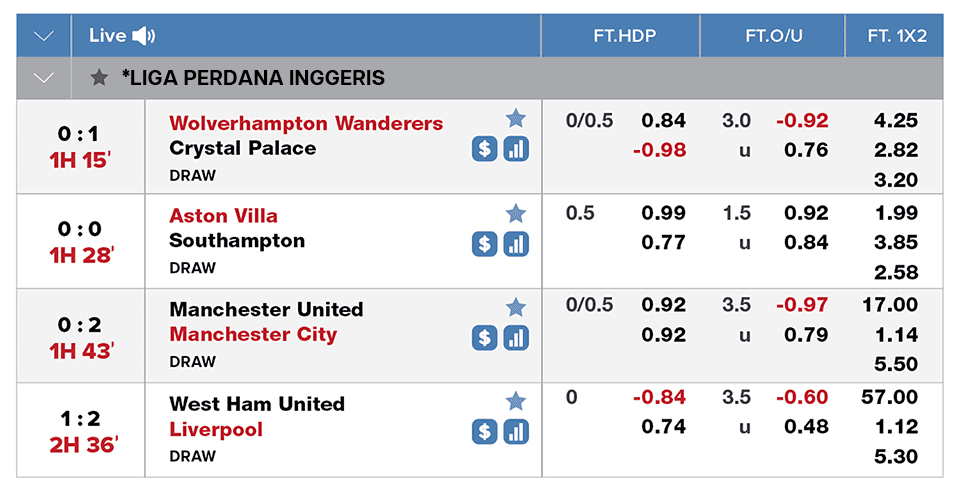Open dollar icon for West Ham vs Liverpool
960x494 pixels.
(484, 432)
